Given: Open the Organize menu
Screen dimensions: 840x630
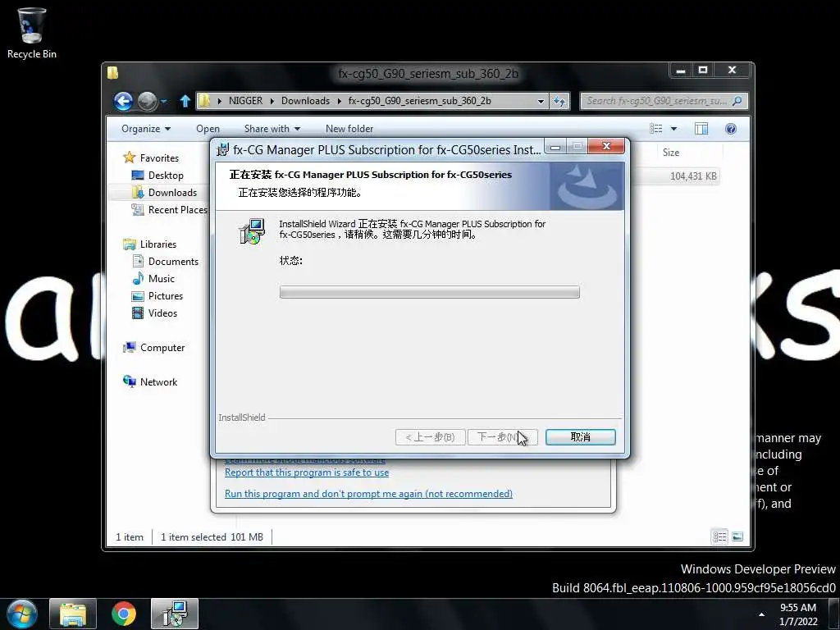Looking at the screenshot, I should tap(146, 129).
